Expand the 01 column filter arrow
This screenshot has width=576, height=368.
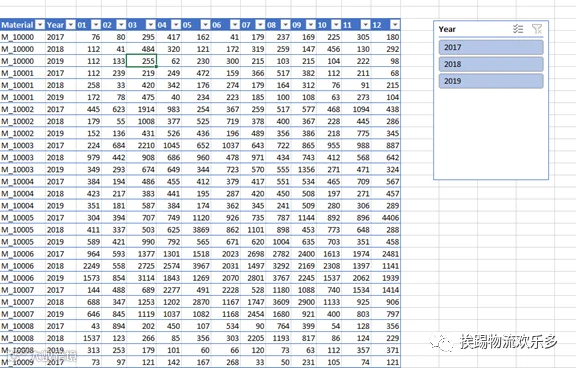tap(96, 25)
